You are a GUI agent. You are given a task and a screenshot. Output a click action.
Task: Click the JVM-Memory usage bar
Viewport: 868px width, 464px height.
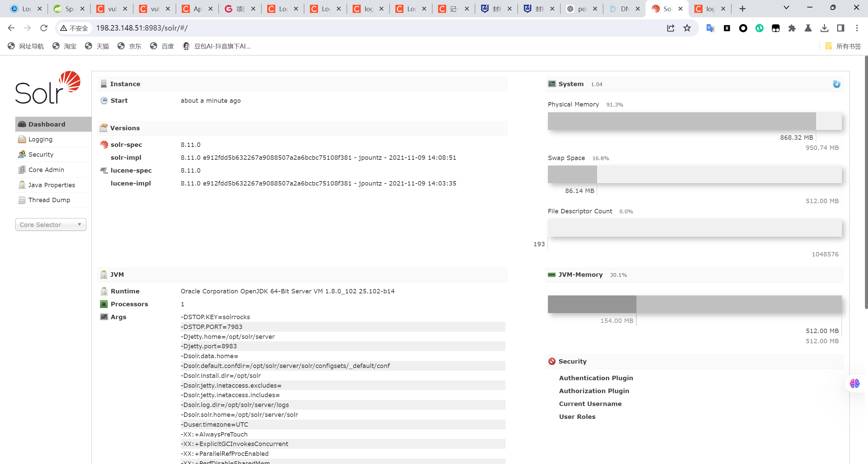pos(695,304)
